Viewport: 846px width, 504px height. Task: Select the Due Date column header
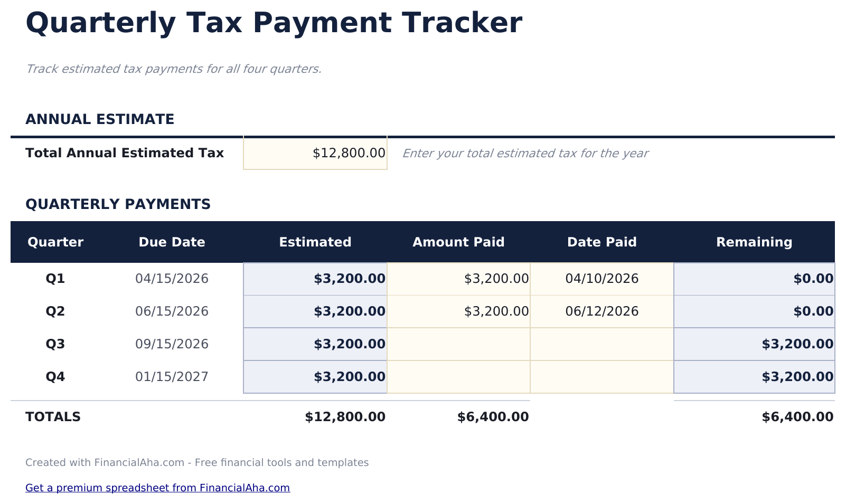tap(172, 242)
